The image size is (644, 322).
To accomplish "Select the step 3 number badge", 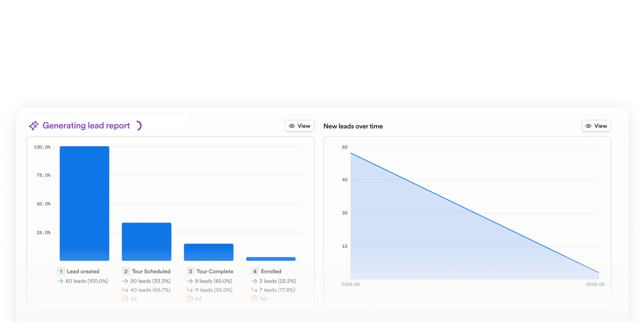I will (190, 271).
